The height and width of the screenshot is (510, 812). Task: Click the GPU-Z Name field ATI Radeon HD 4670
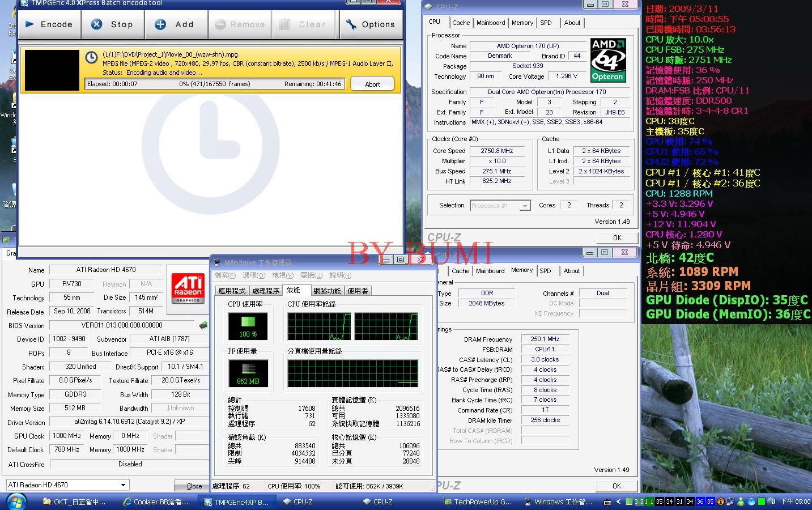tap(106, 270)
